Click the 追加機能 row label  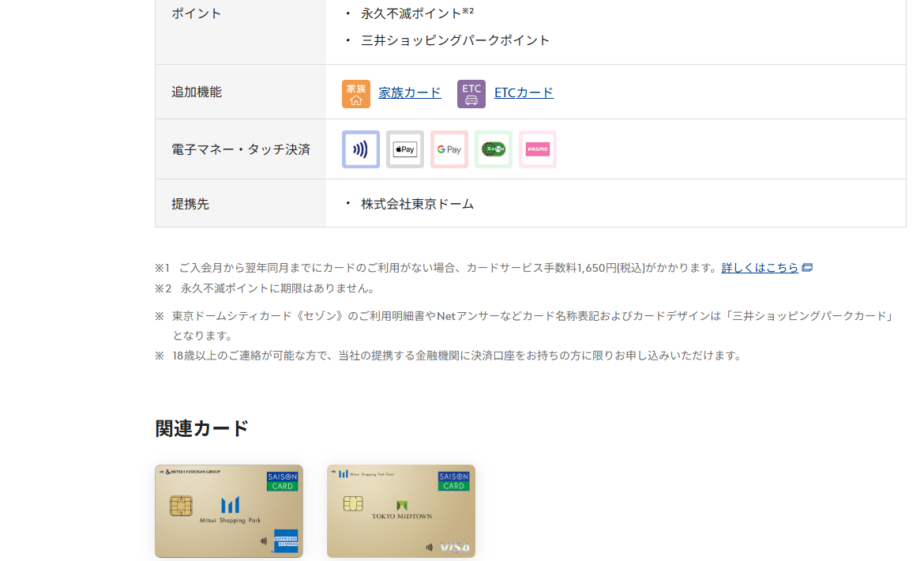[x=197, y=92]
